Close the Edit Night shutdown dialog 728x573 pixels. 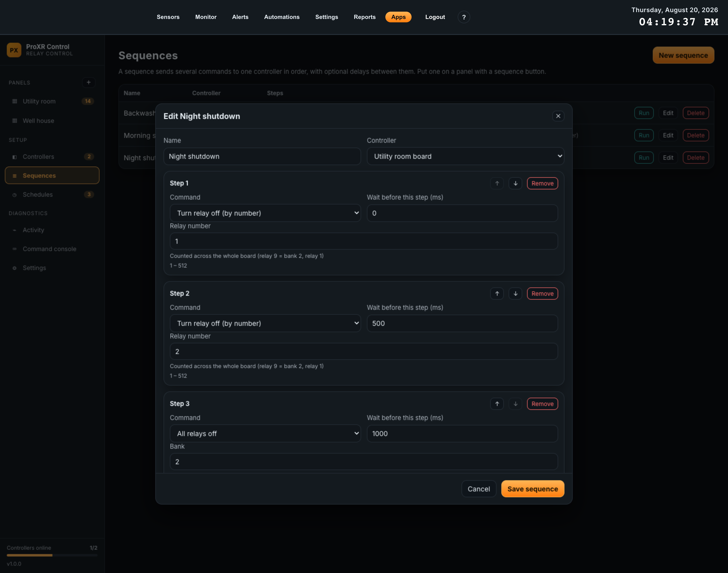click(558, 116)
